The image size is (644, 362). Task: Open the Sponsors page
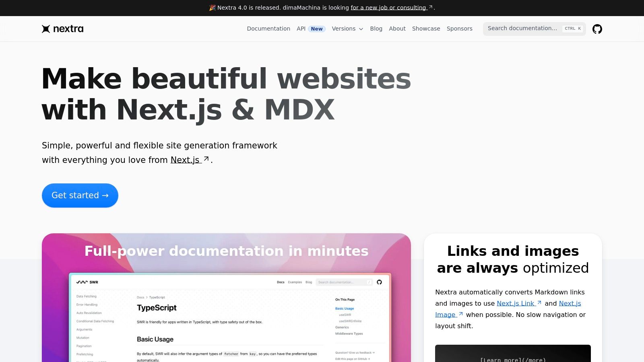tap(460, 29)
